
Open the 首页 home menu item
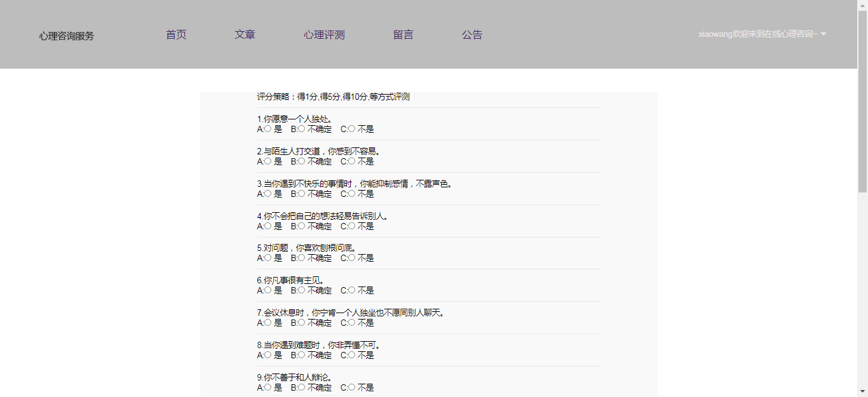coord(176,35)
